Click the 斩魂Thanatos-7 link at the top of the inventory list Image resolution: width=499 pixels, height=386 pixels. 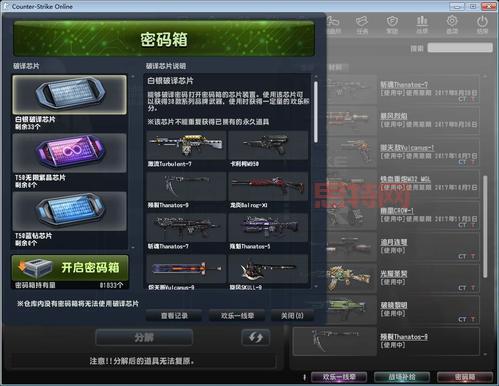[404, 85]
